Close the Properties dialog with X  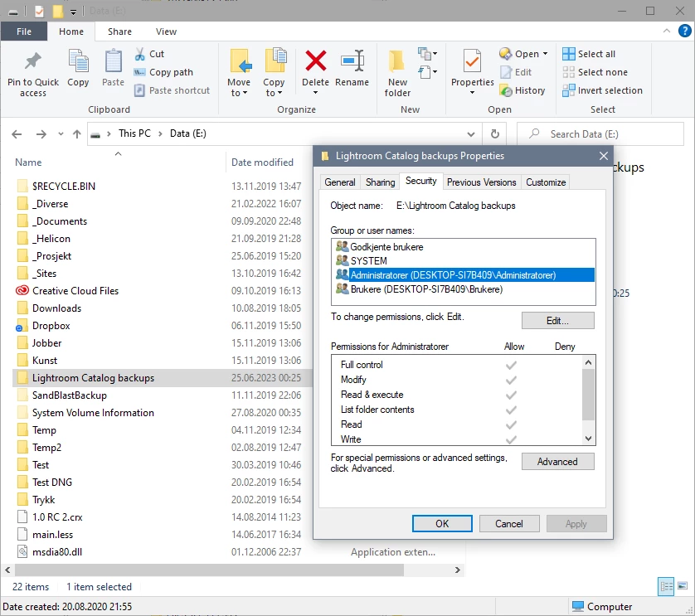603,156
